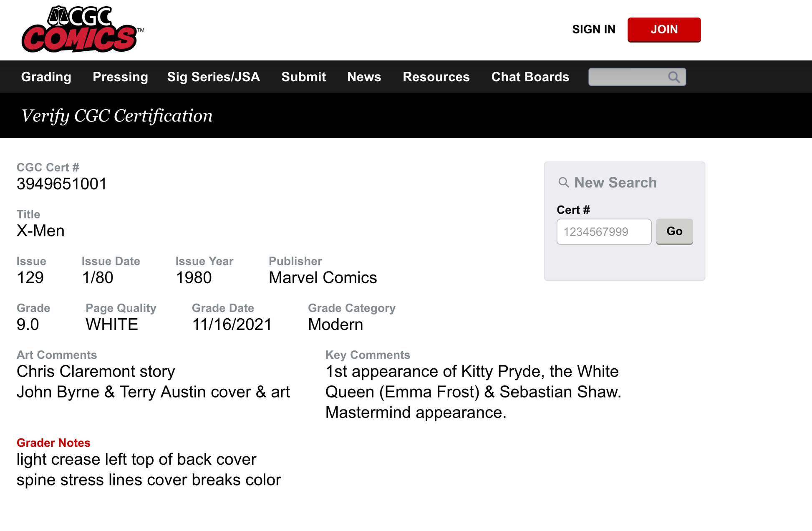Screen dimensions: 812x531
Task: Open the Sig Series/JSA menu
Action: 214,77
